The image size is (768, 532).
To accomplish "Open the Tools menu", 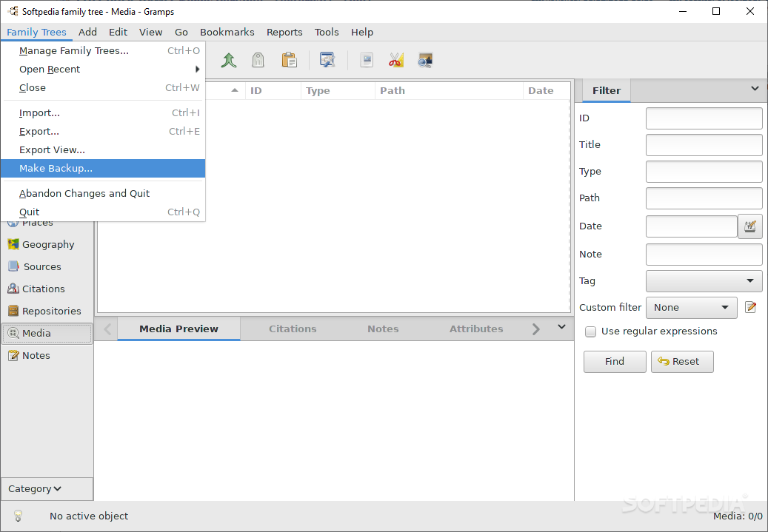I will [x=327, y=32].
